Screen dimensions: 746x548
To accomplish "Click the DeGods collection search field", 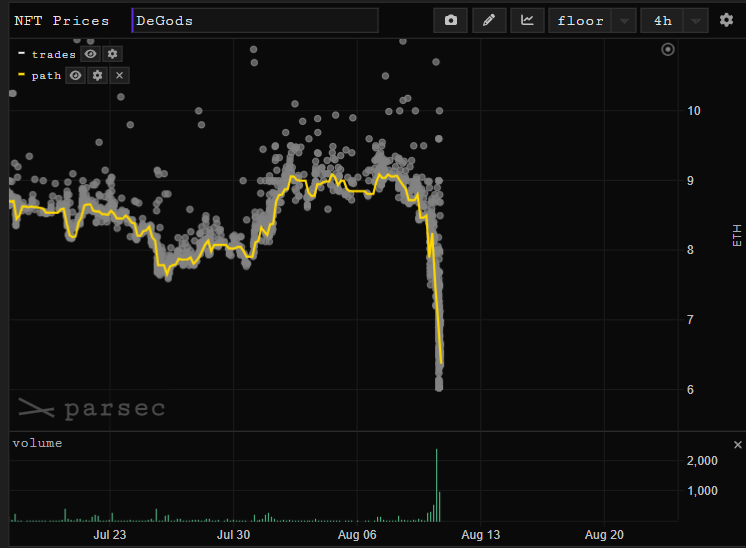I will tap(255, 20).
